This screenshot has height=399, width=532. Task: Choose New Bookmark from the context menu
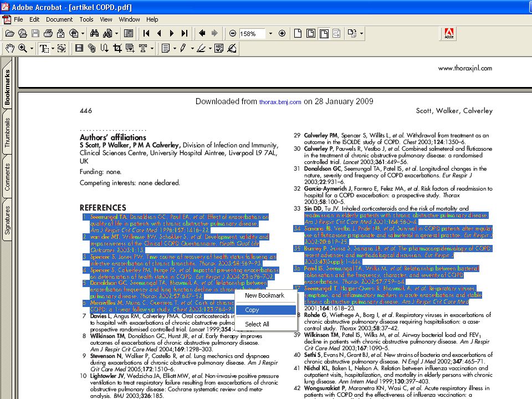pos(265,295)
